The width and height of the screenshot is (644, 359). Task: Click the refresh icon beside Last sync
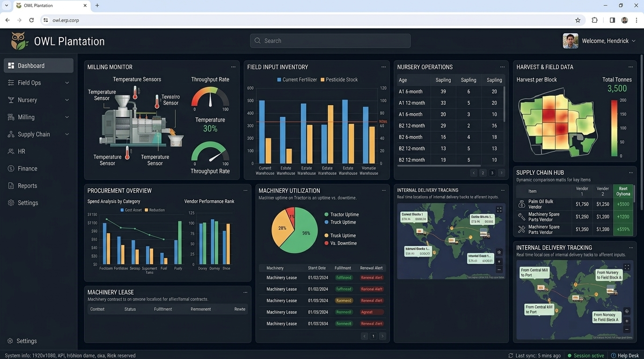[511, 356]
